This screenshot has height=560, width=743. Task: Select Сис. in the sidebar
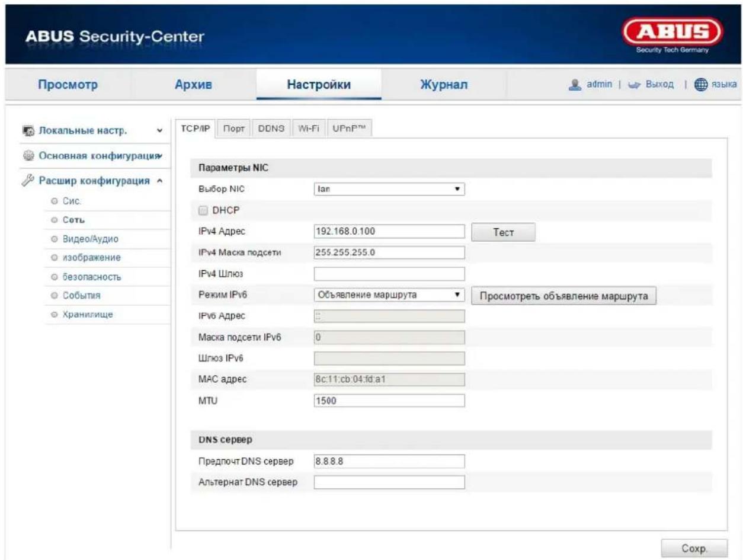pos(72,201)
